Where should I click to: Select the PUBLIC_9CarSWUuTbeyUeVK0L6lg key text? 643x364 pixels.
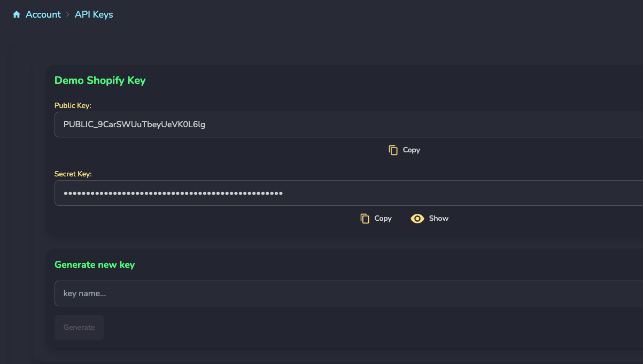(134, 125)
